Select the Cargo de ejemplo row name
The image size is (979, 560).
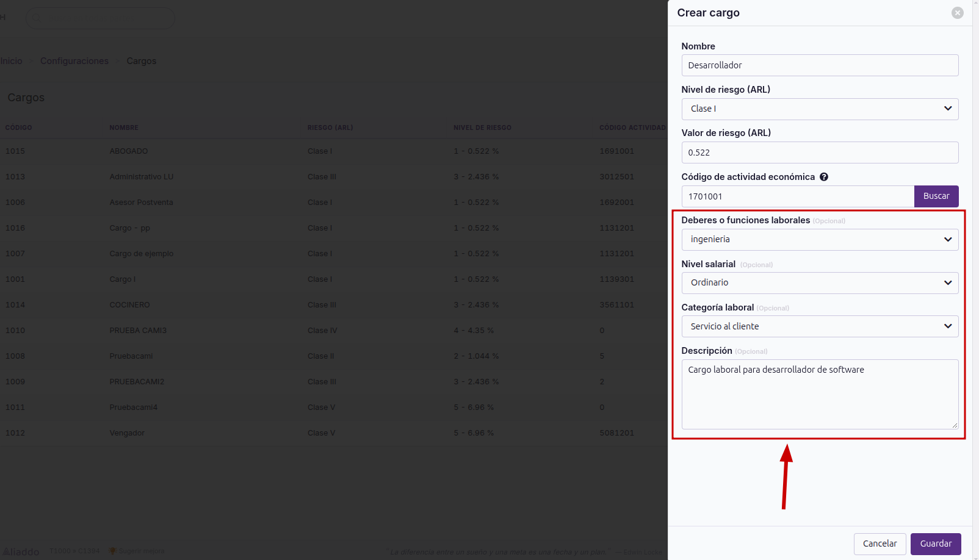(142, 254)
